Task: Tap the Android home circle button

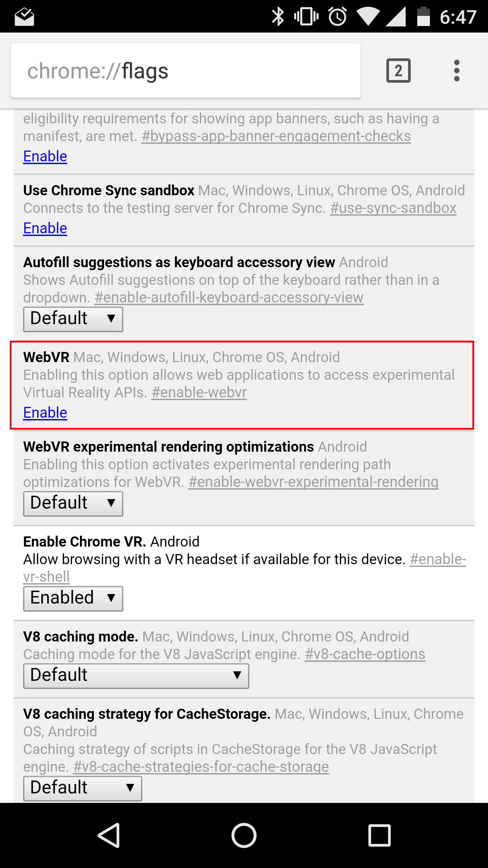Action: (244, 835)
